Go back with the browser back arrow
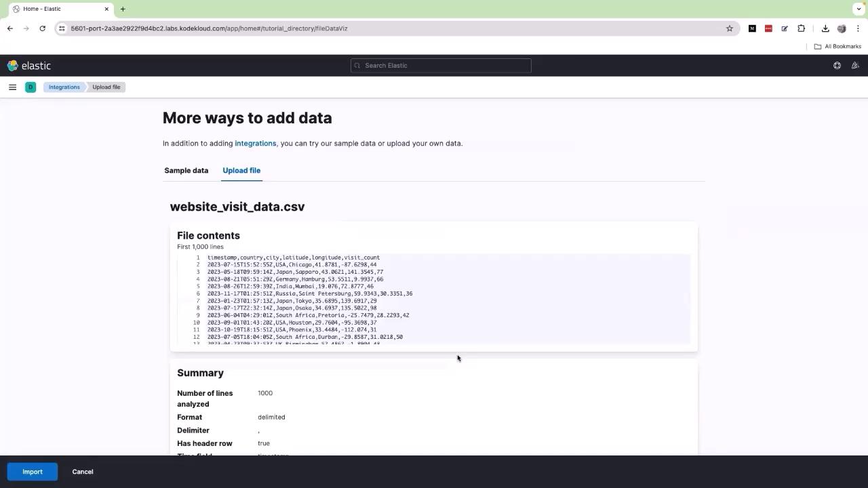 [x=10, y=28]
